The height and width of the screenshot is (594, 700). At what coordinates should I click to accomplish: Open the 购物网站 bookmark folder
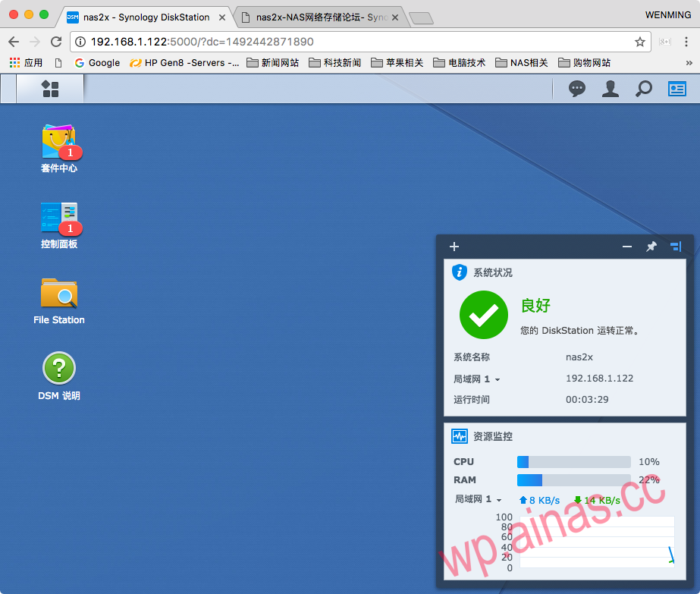pos(585,62)
